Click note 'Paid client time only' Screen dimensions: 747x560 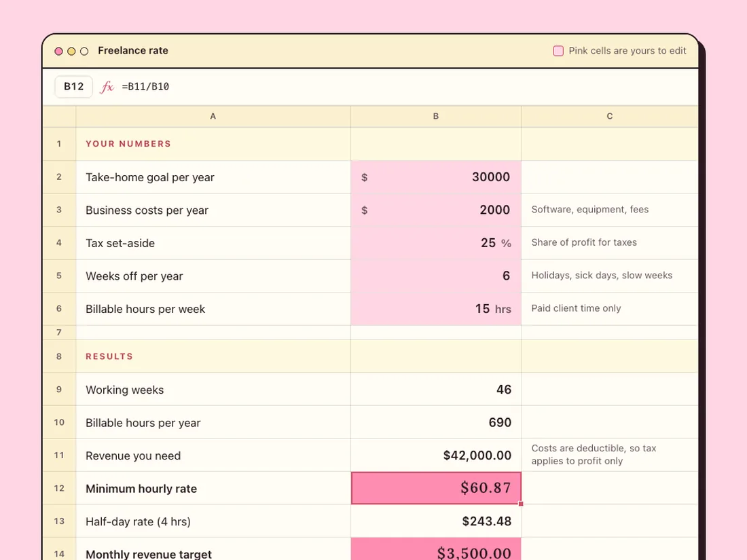point(576,308)
